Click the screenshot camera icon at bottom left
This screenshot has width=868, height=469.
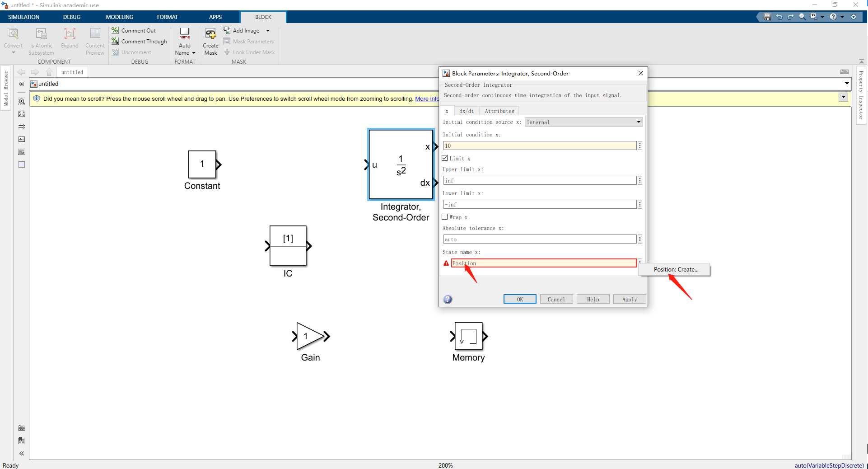pos(22,428)
